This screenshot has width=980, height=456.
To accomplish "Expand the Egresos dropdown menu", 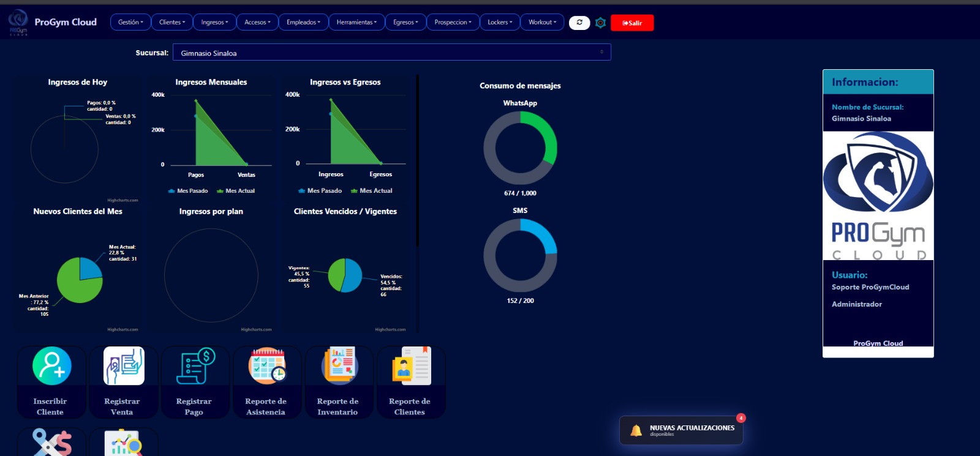I will (x=405, y=22).
